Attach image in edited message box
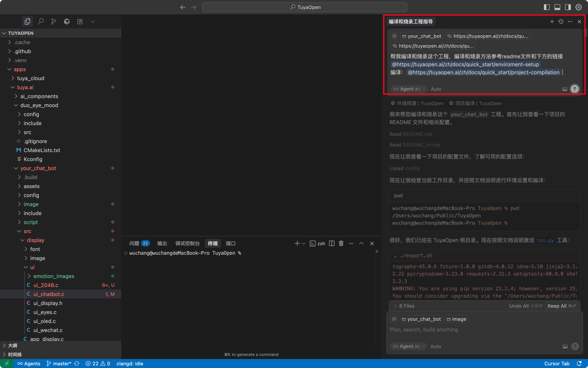Image resolution: width=588 pixels, height=368 pixels. 565,89
